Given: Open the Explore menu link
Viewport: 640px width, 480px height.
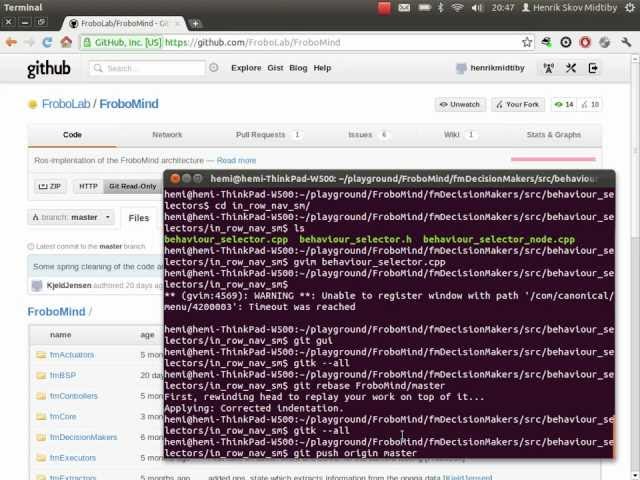Looking at the screenshot, I should (x=246, y=68).
